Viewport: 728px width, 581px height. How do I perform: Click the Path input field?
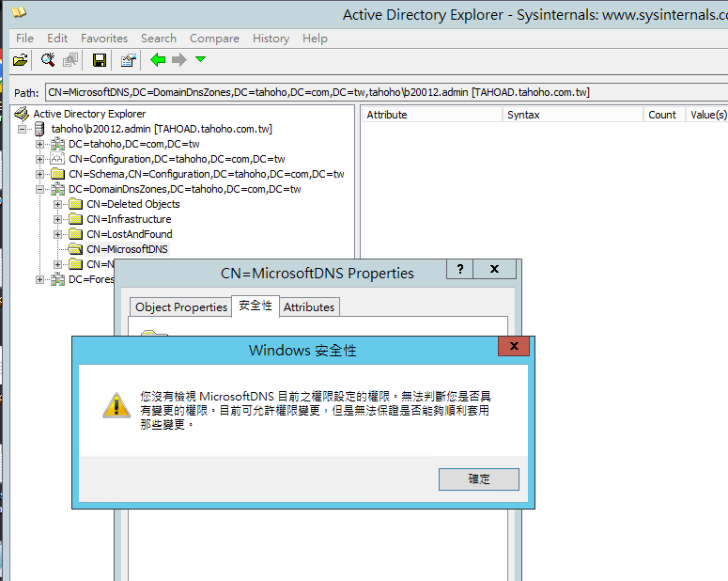[376, 92]
